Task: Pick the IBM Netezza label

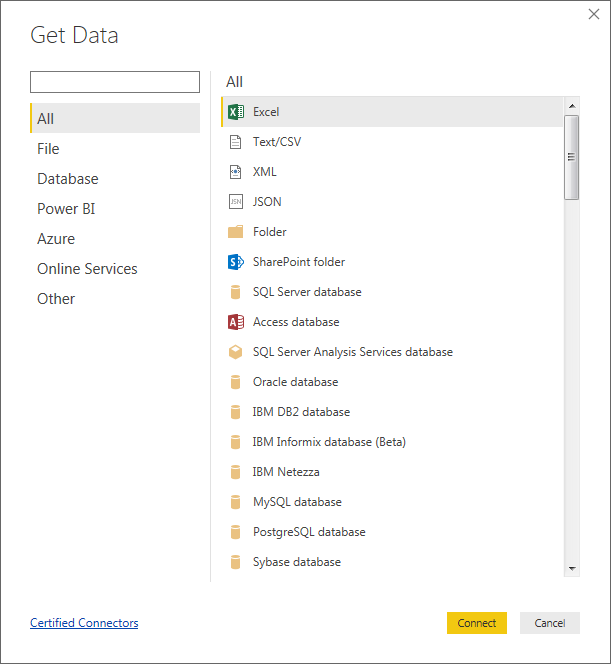Action: point(286,472)
